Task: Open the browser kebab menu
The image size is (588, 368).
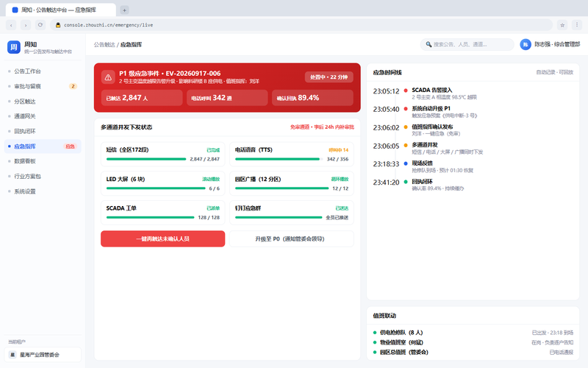Action: tap(577, 25)
